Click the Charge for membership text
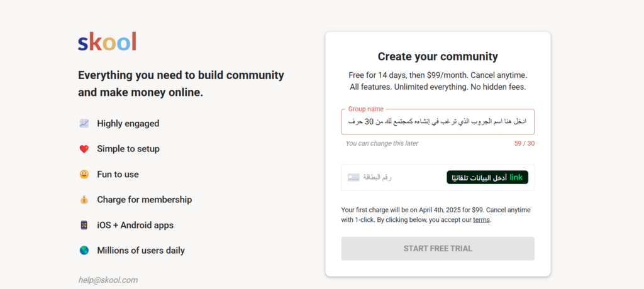This screenshot has height=289, width=644. click(x=145, y=200)
